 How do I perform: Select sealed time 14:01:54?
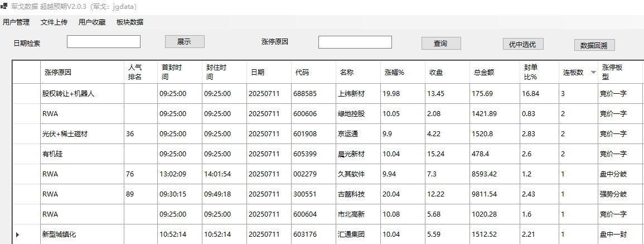coord(224,174)
